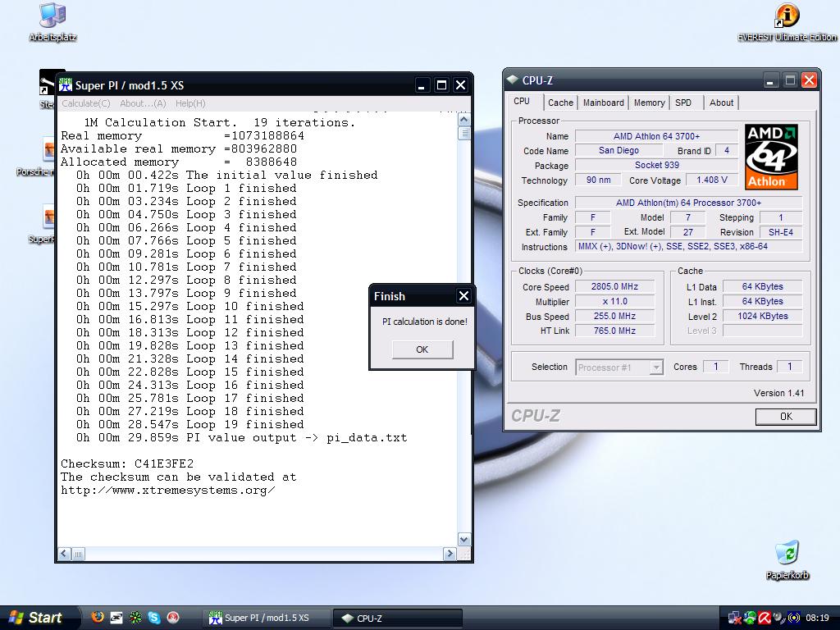
Task: Open the Arbeitsplatz desktop icon
Action: point(52,16)
